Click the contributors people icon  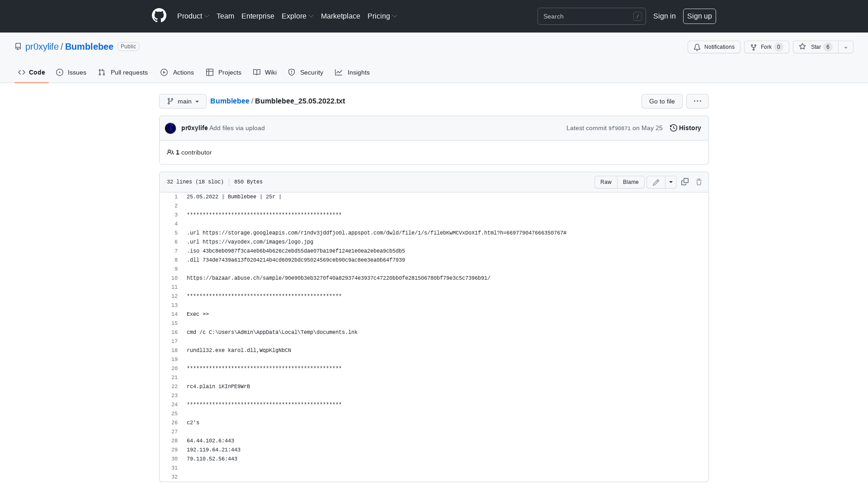coord(170,152)
